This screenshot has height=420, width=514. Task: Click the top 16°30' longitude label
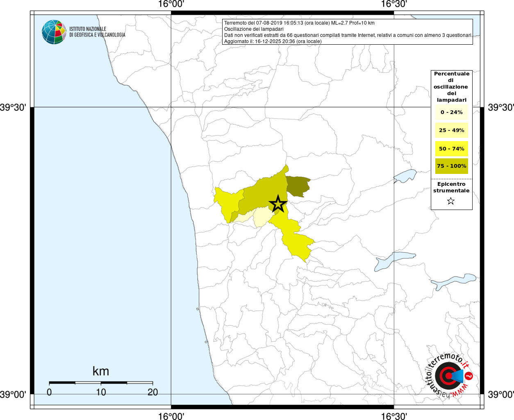tap(394, 4)
